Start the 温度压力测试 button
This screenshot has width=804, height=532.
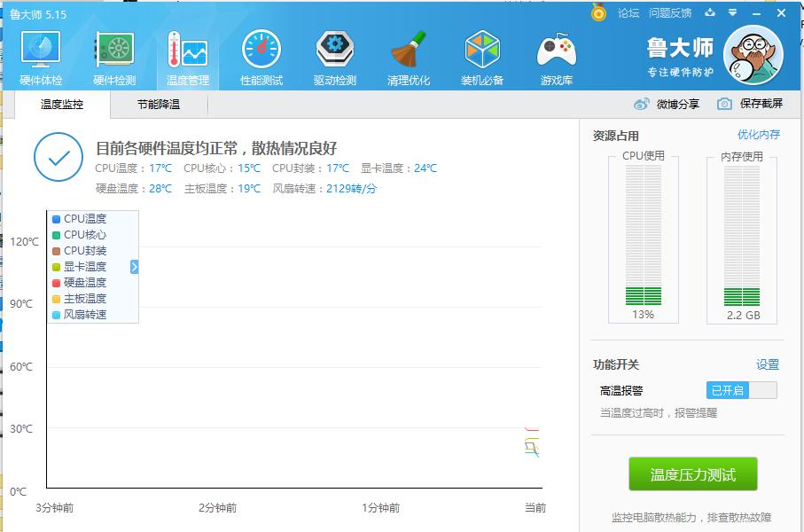click(692, 474)
